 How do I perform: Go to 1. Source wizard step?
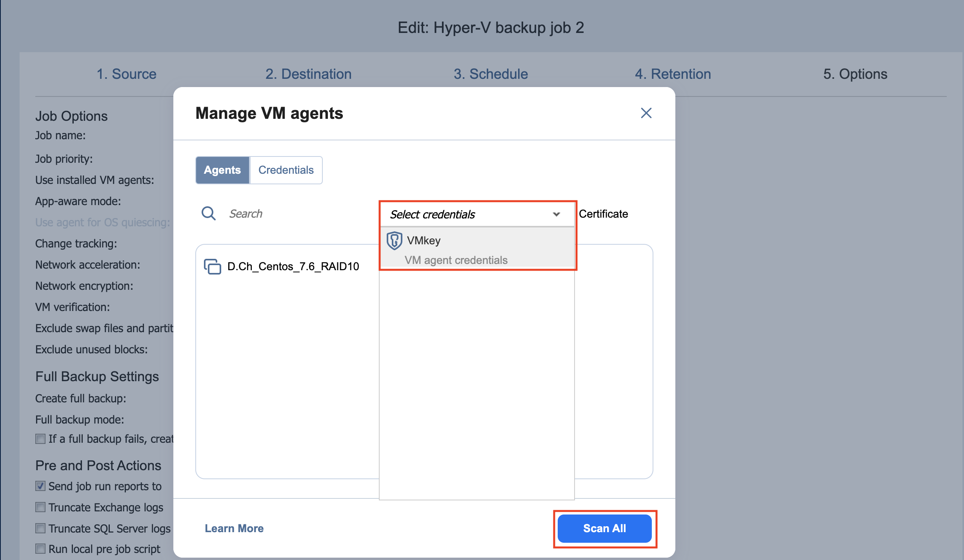tap(126, 74)
